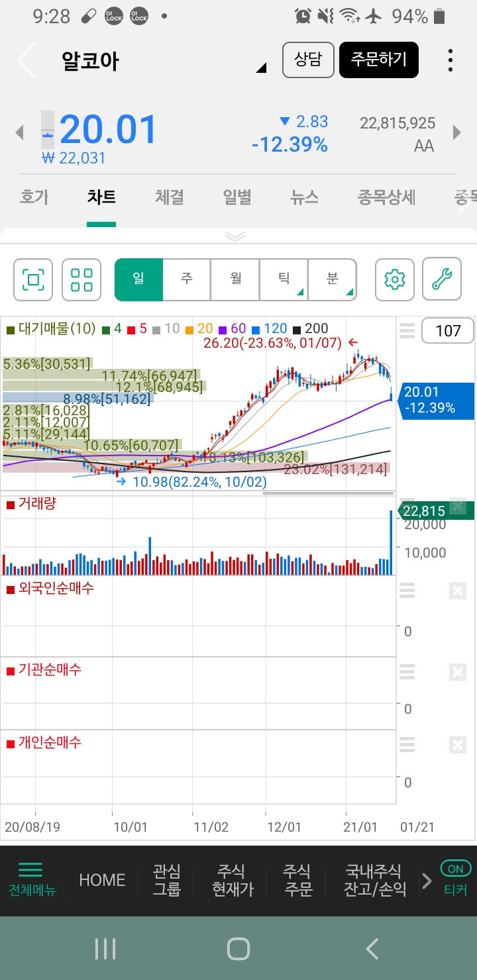
Task: Switch to the 종목상세 tab
Action: click(386, 197)
